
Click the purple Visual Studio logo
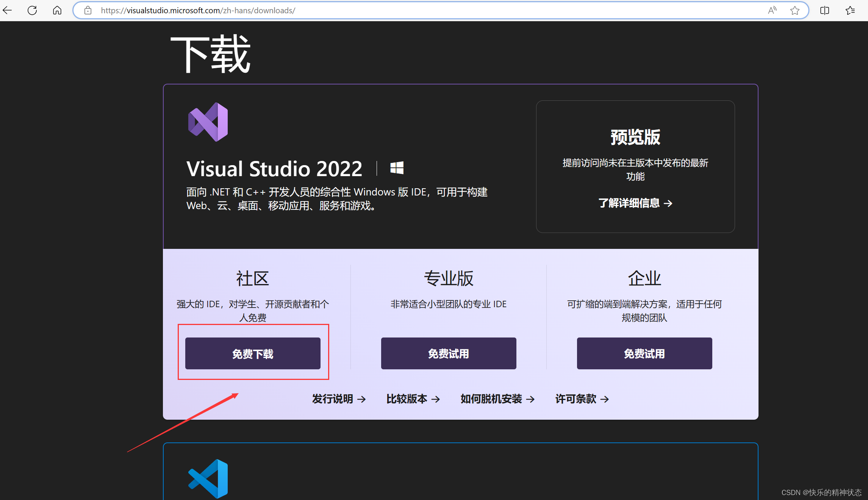[x=208, y=122]
